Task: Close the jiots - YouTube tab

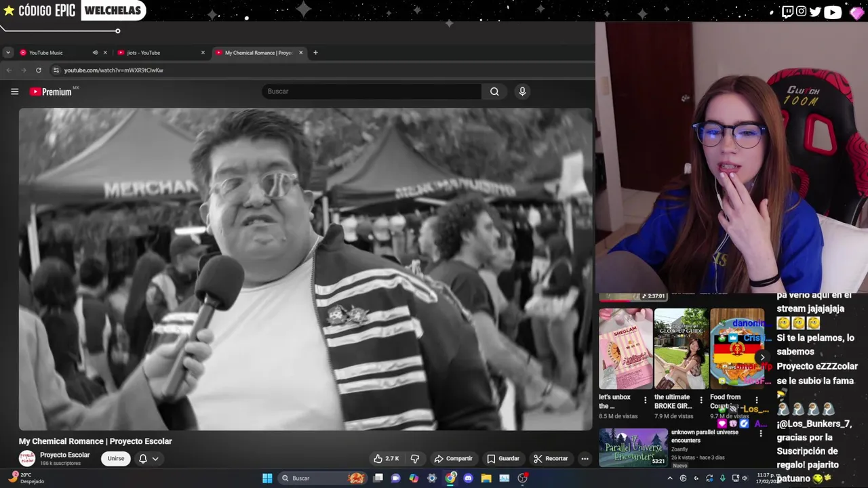Action: click(x=203, y=52)
